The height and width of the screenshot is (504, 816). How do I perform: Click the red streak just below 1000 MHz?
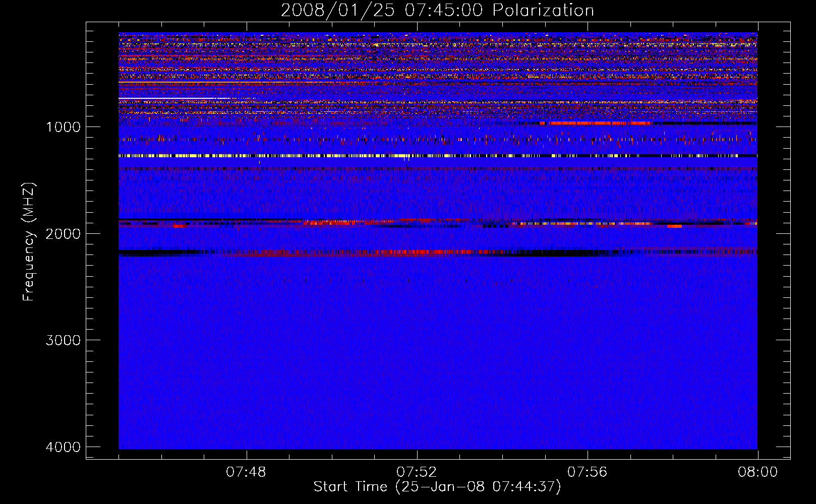pos(595,123)
